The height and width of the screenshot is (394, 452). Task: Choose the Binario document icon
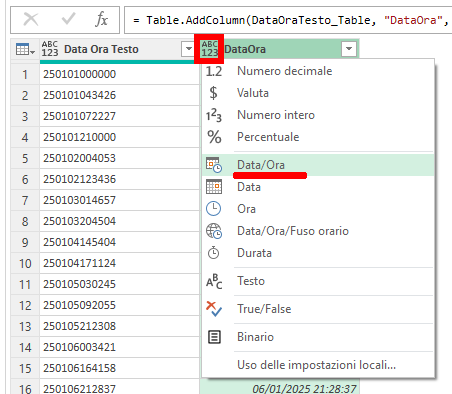tap(214, 337)
